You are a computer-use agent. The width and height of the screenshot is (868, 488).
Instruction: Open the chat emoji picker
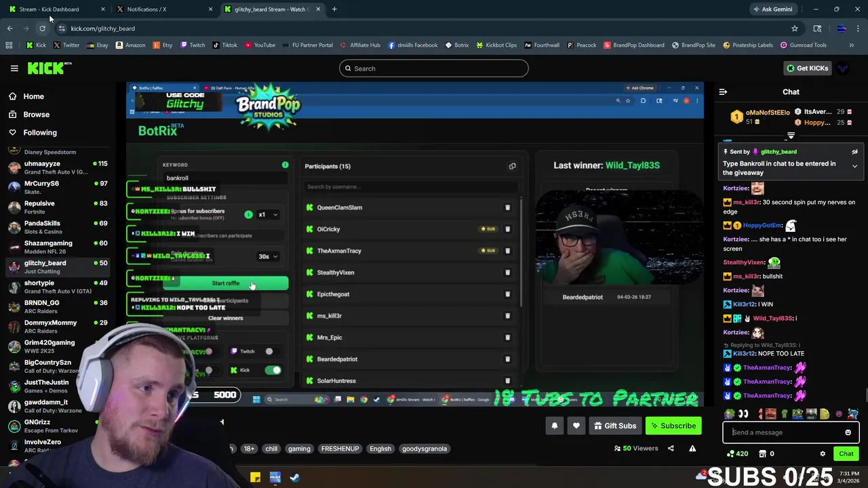[848, 432]
